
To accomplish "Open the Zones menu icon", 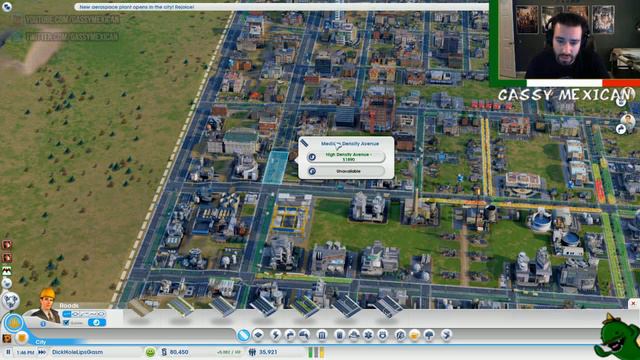I will tap(258, 335).
